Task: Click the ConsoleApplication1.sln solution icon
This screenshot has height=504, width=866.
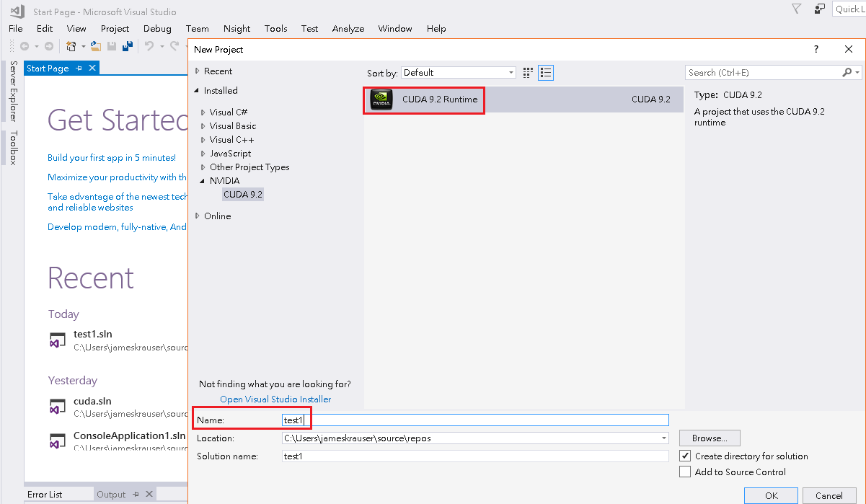Action: point(58,441)
